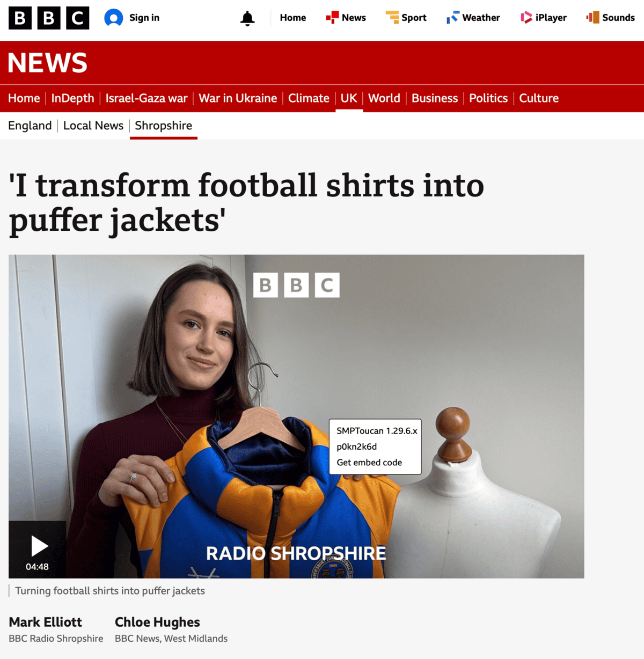This screenshot has height=659, width=644.
Task: Go to Sport with yellow icon
Action: coord(392,18)
